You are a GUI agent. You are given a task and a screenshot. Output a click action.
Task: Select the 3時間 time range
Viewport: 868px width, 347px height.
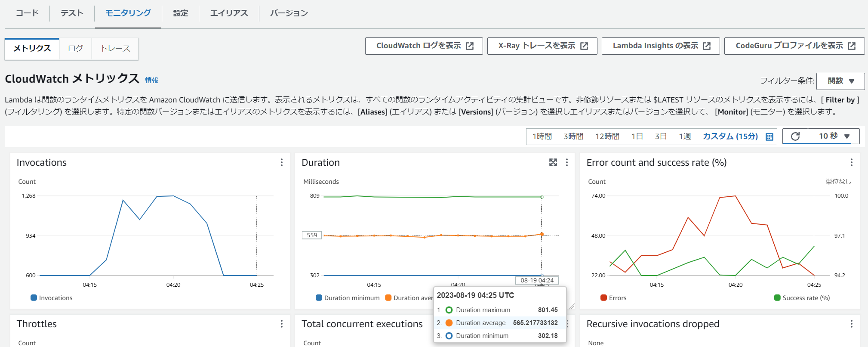573,136
